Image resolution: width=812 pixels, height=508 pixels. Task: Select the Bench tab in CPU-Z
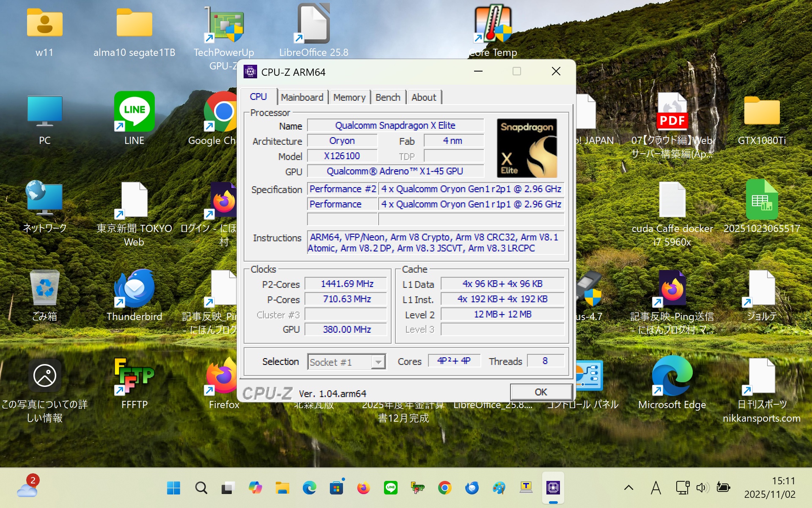(388, 97)
